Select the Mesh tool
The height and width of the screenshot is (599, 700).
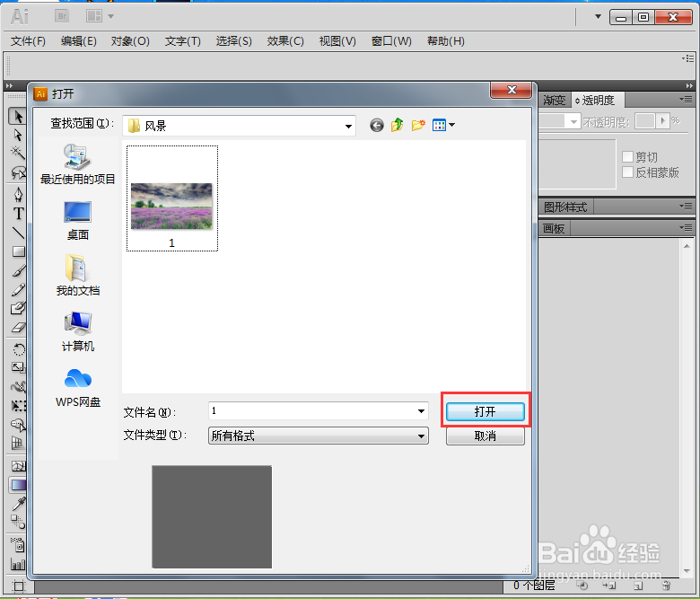18,466
